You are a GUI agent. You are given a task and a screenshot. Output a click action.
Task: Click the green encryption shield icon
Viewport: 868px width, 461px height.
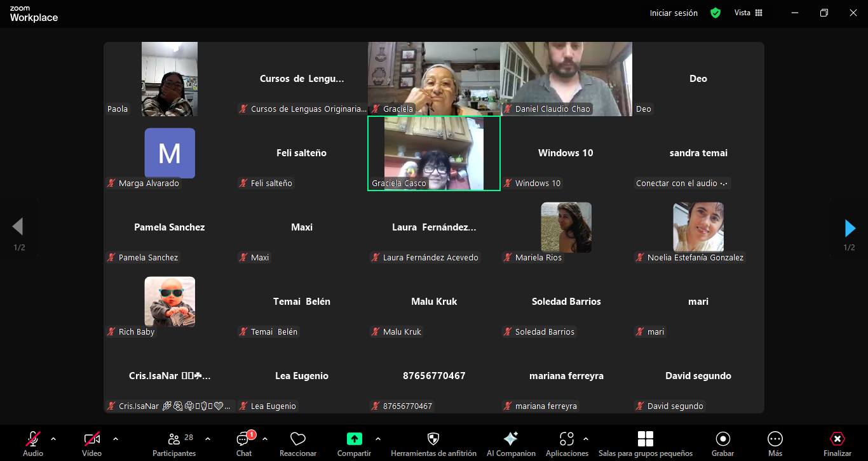point(715,13)
